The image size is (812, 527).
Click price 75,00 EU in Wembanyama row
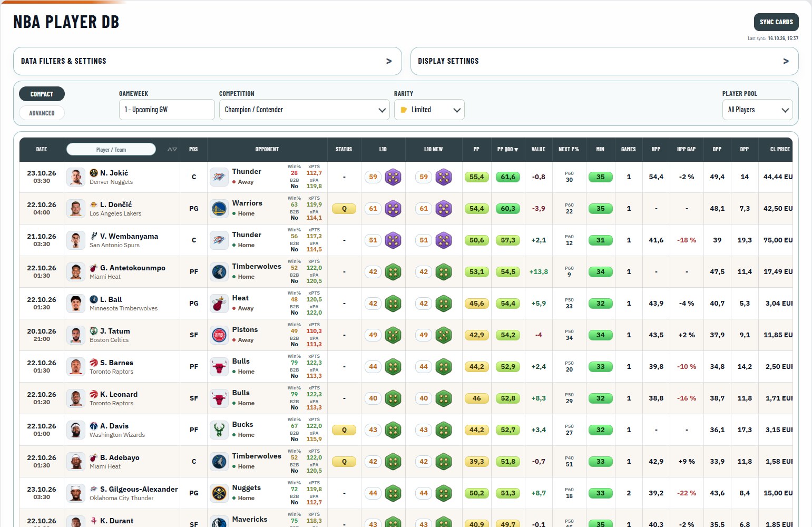tap(778, 240)
